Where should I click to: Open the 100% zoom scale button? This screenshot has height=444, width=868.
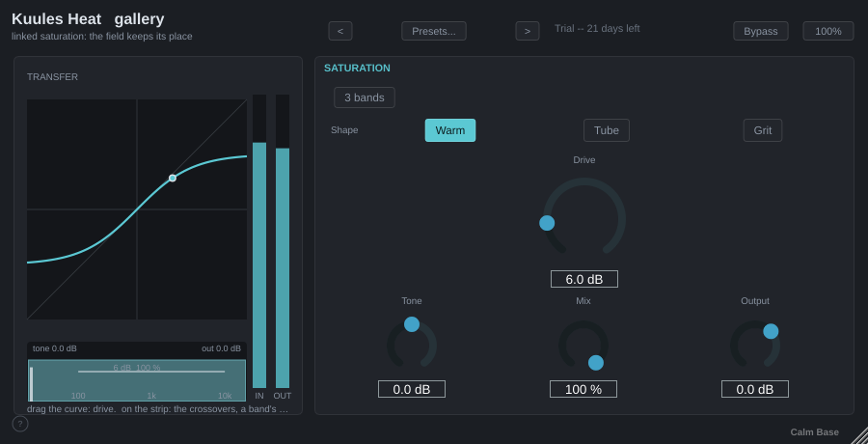(x=828, y=31)
